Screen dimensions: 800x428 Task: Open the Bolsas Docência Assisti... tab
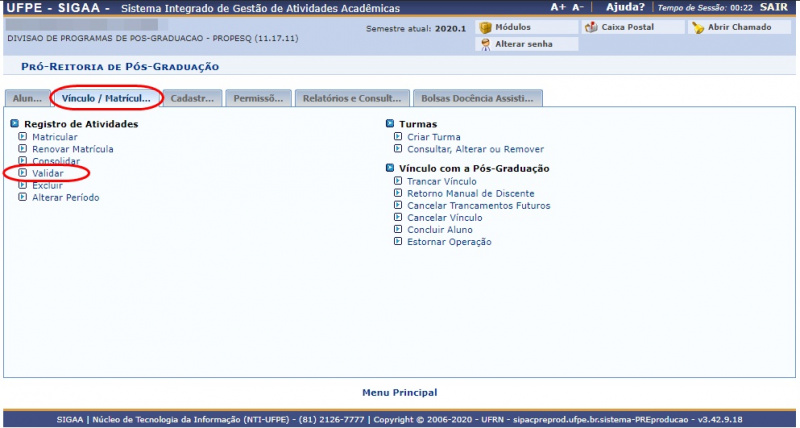tap(477, 99)
